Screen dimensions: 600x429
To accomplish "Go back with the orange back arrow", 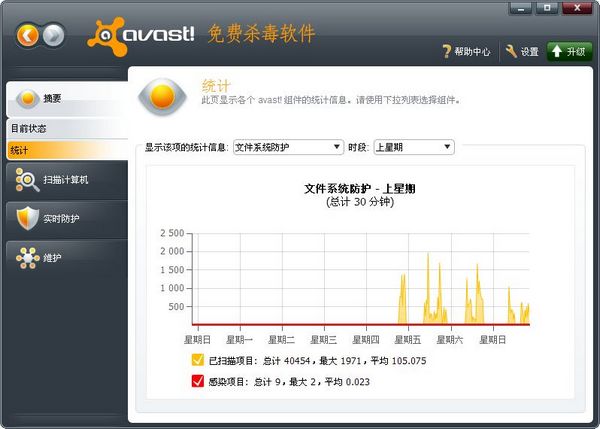I will coord(28,36).
